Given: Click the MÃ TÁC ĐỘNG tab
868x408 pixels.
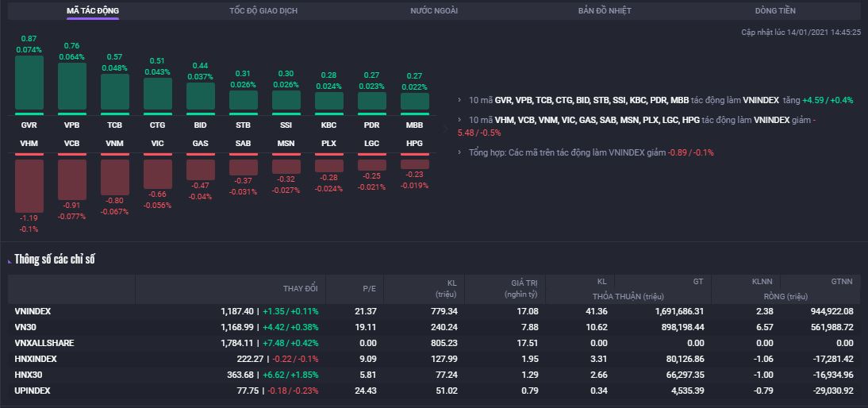Looking at the screenshot, I should (x=93, y=11).
